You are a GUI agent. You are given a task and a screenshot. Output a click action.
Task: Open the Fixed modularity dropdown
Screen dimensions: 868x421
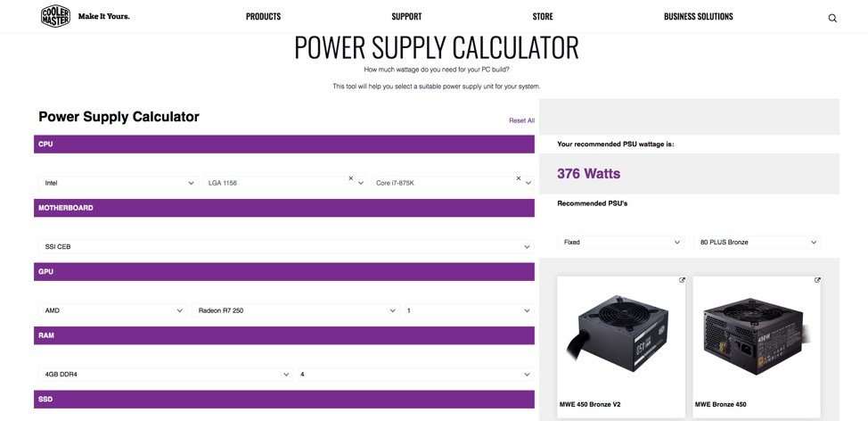pos(620,243)
